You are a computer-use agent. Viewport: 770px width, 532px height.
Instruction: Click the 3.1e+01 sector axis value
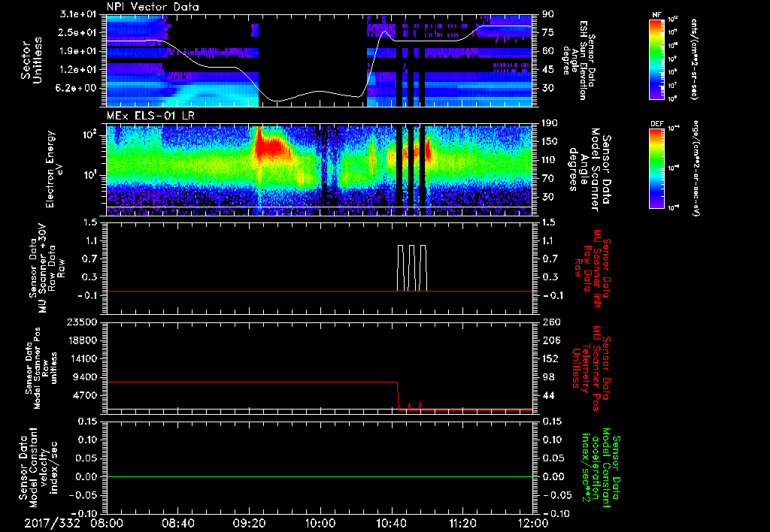80,14
